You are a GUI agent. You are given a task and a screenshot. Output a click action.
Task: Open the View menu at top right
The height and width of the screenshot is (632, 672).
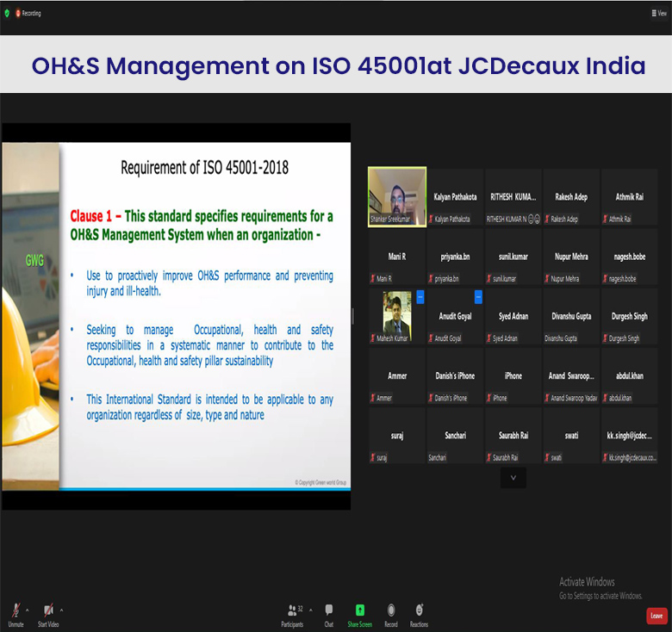(x=660, y=13)
